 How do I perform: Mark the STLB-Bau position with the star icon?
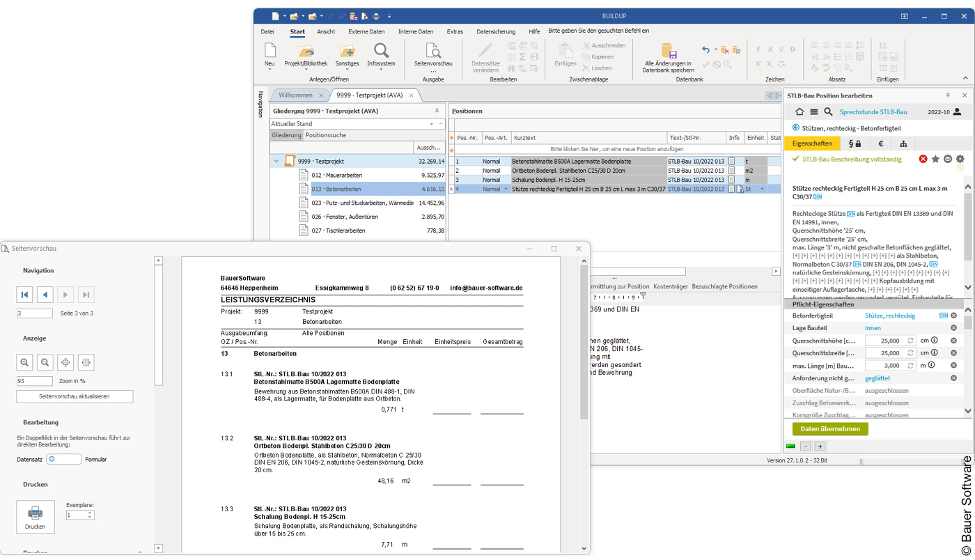pos(935,159)
